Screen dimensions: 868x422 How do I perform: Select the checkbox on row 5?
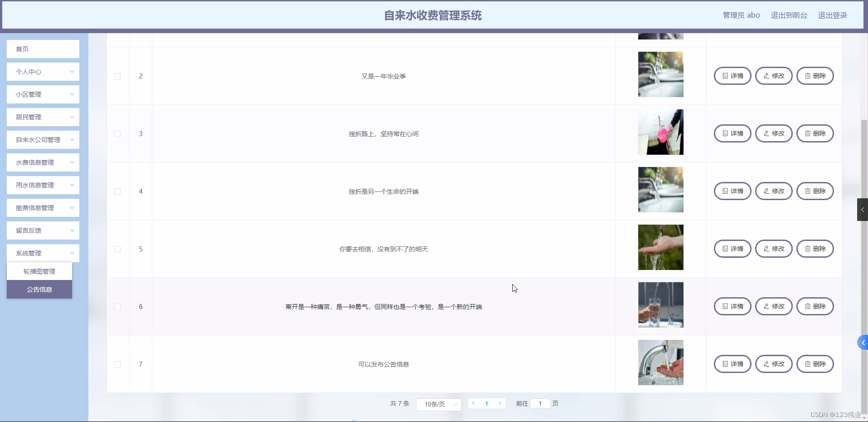pyautogui.click(x=117, y=249)
